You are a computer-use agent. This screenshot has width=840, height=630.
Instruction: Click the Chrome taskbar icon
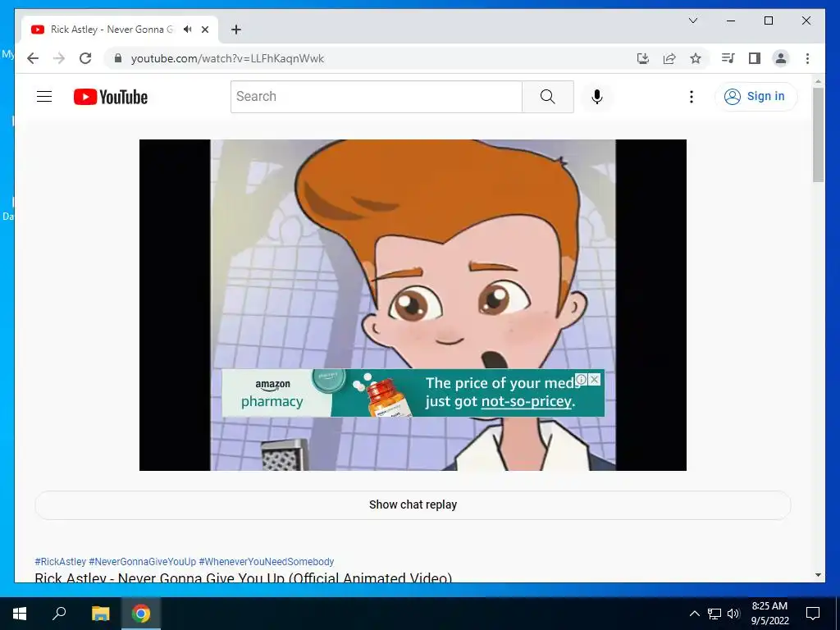(x=141, y=614)
